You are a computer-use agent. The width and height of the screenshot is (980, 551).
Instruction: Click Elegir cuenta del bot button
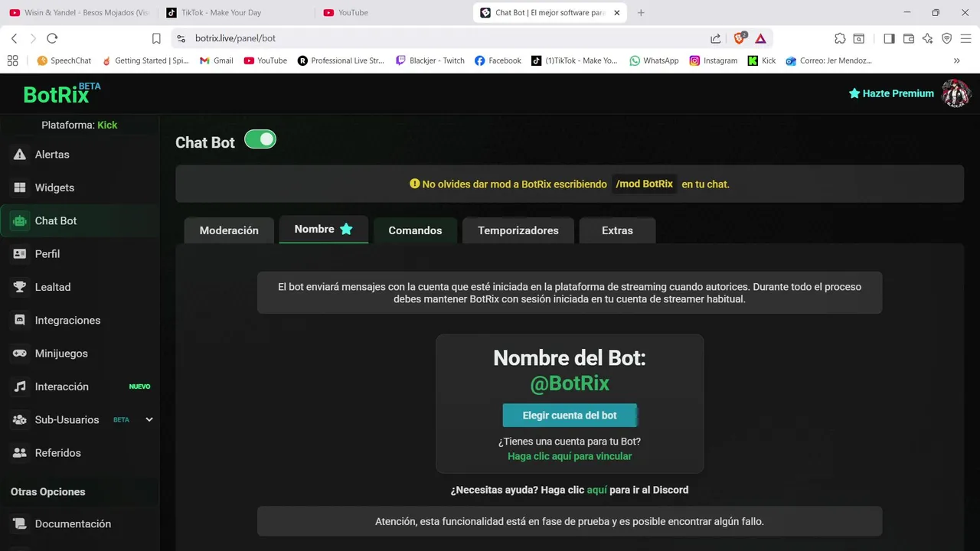(570, 416)
